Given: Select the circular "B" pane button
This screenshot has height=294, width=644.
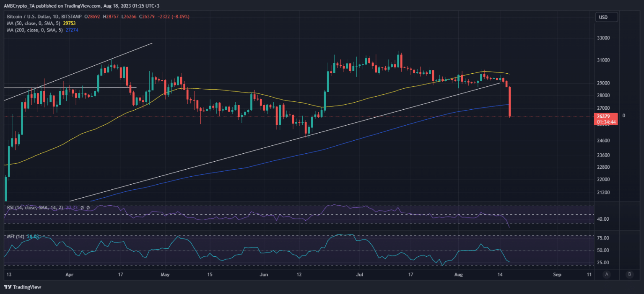Looking at the screenshot, I should click(x=629, y=274).
